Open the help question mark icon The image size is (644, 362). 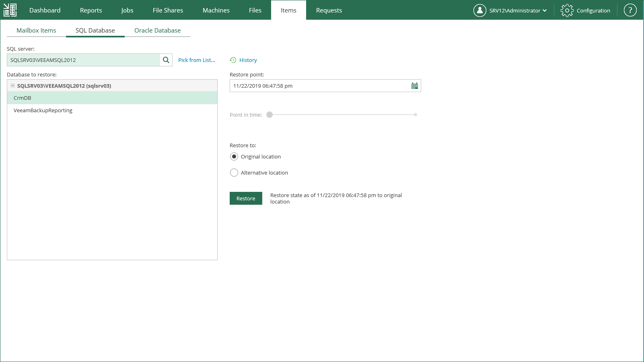pyautogui.click(x=630, y=10)
